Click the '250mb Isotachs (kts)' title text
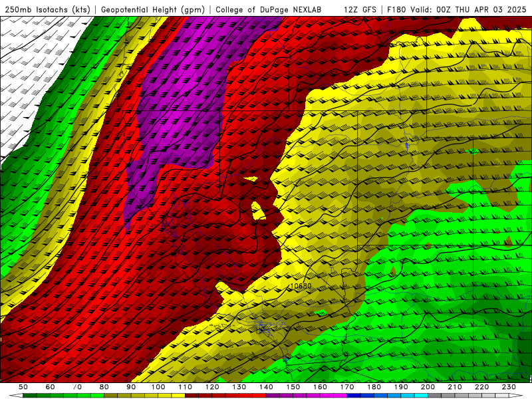Image resolution: width=532 pixels, height=399 pixels. [47, 10]
